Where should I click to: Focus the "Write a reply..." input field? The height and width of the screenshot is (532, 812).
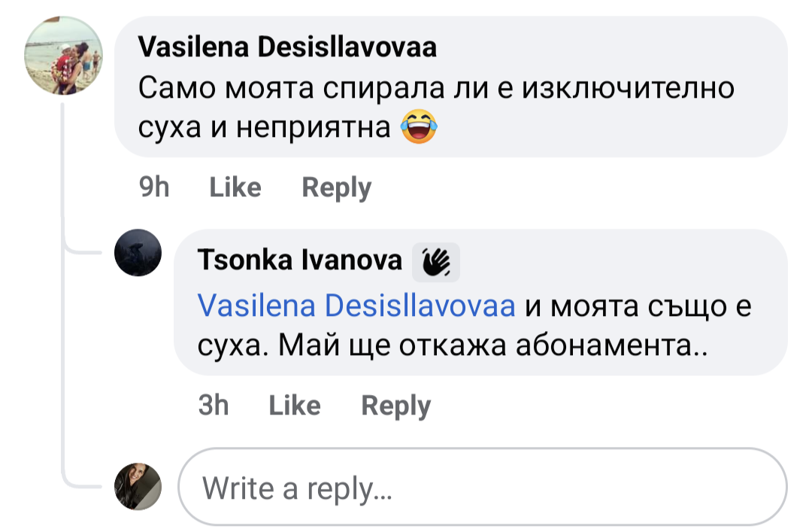point(481,488)
